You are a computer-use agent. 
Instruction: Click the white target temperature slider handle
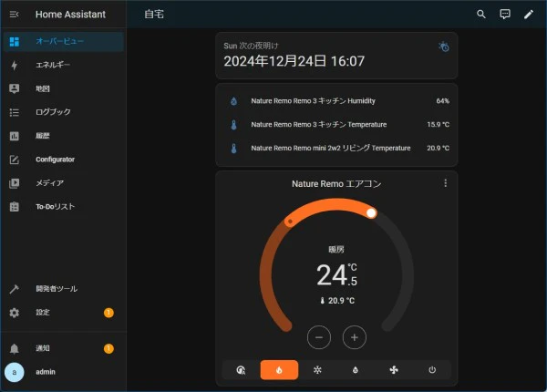(x=371, y=212)
